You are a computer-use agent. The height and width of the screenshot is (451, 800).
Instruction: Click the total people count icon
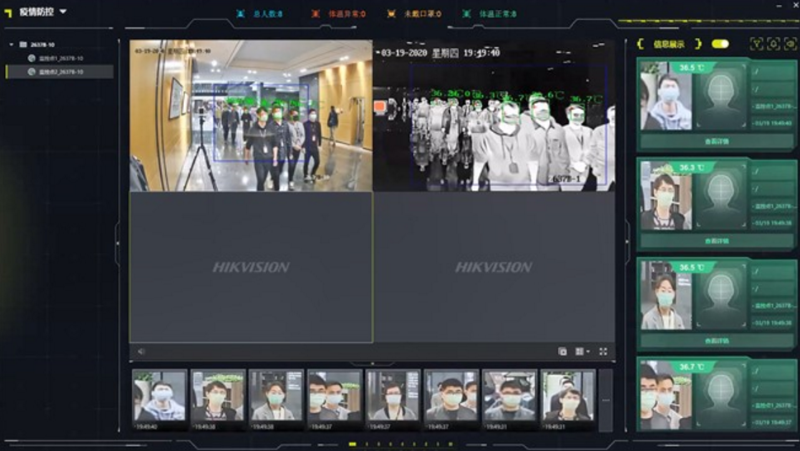click(239, 14)
